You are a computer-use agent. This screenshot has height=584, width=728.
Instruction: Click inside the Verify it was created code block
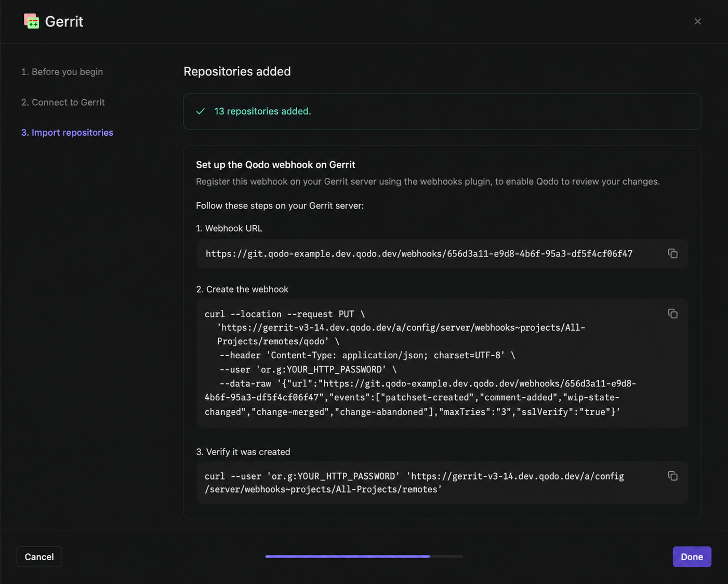(442, 483)
